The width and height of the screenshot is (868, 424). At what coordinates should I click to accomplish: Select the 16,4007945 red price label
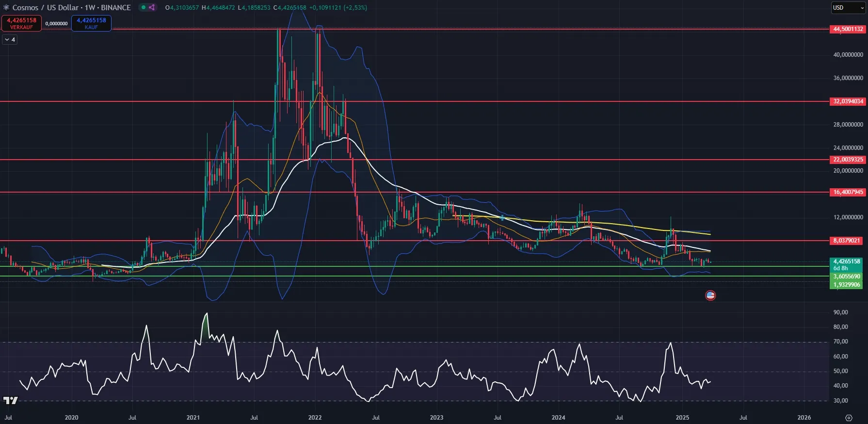tap(848, 192)
